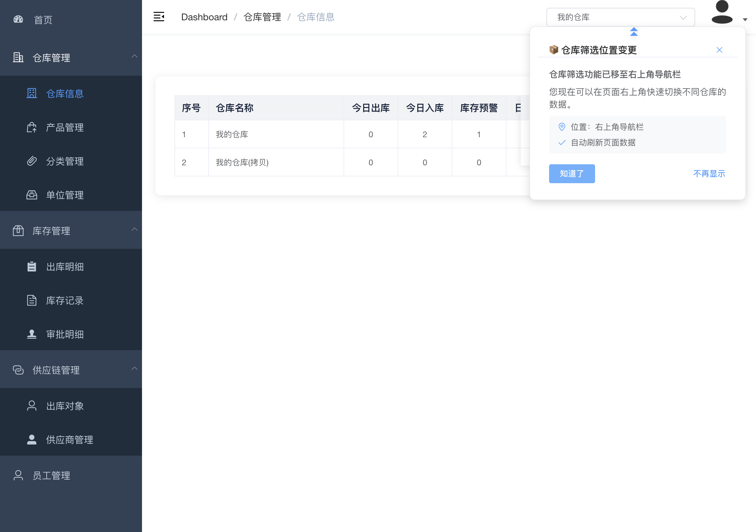Click the stamp icon for 审批明细

(32, 334)
